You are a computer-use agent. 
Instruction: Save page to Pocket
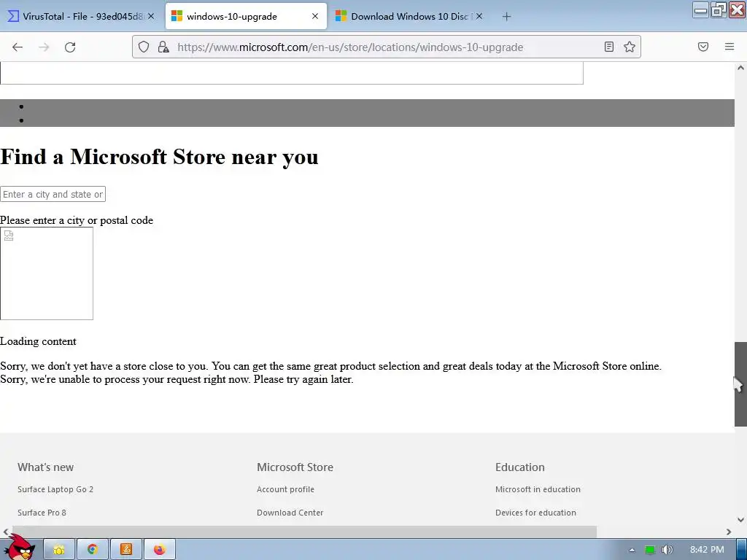pyautogui.click(x=703, y=47)
